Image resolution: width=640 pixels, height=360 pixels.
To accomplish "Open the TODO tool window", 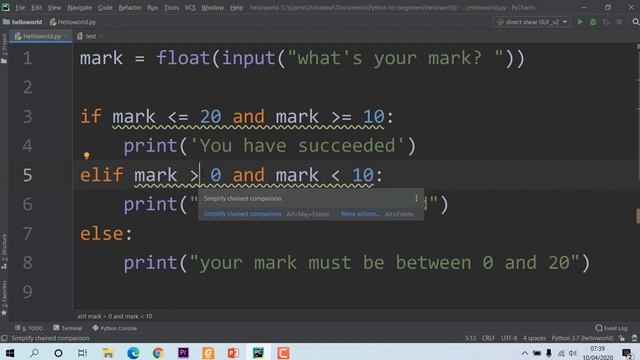I will pyautogui.click(x=29, y=328).
